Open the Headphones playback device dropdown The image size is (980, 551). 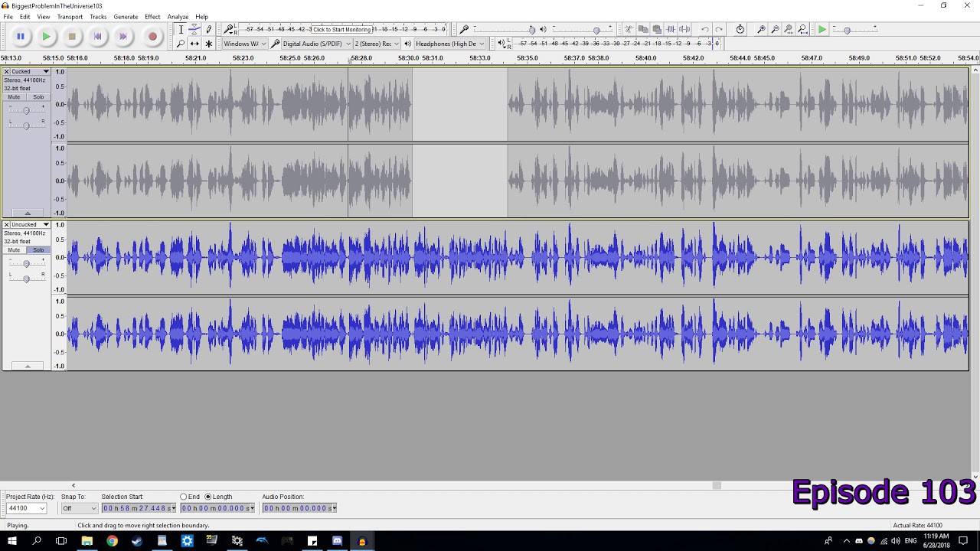click(x=449, y=44)
